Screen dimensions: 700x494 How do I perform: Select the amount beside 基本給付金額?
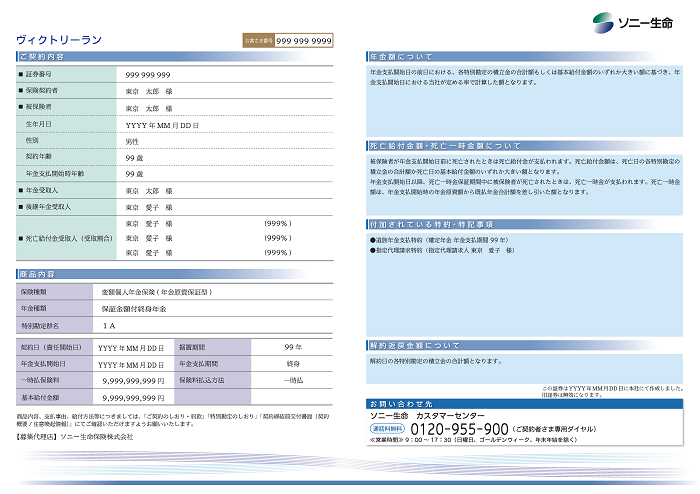click(x=133, y=398)
